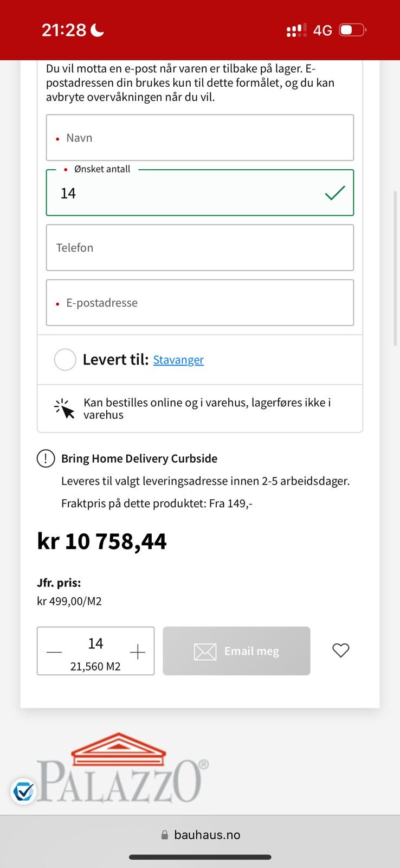
Task: Click the info exclamation icon by Bring Home Delivery
Action: pyautogui.click(x=46, y=459)
